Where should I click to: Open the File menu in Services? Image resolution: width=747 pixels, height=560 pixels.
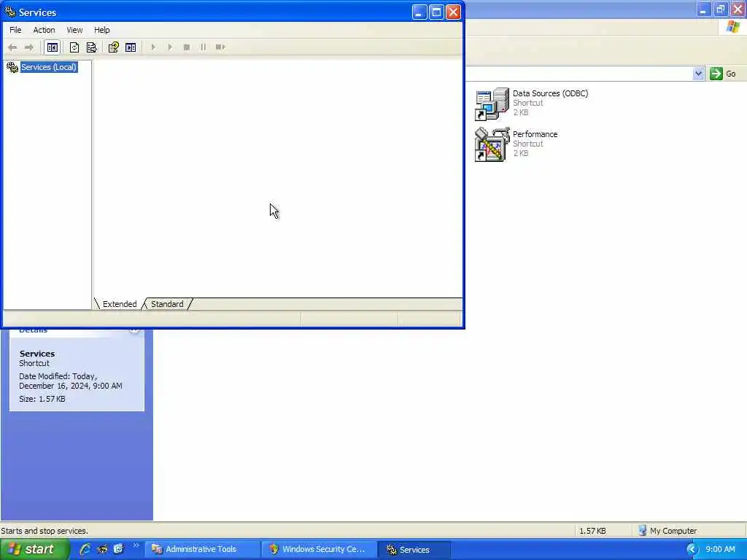point(15,30)
